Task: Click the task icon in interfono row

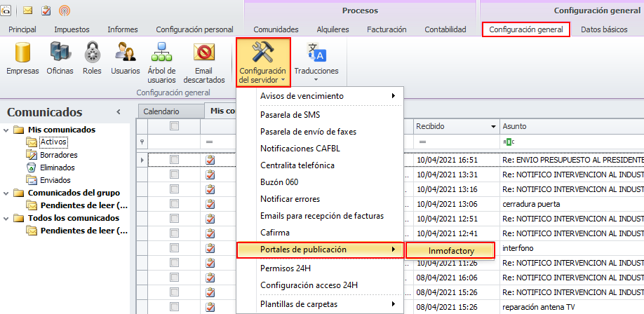Action: click(x=210, y=248)
